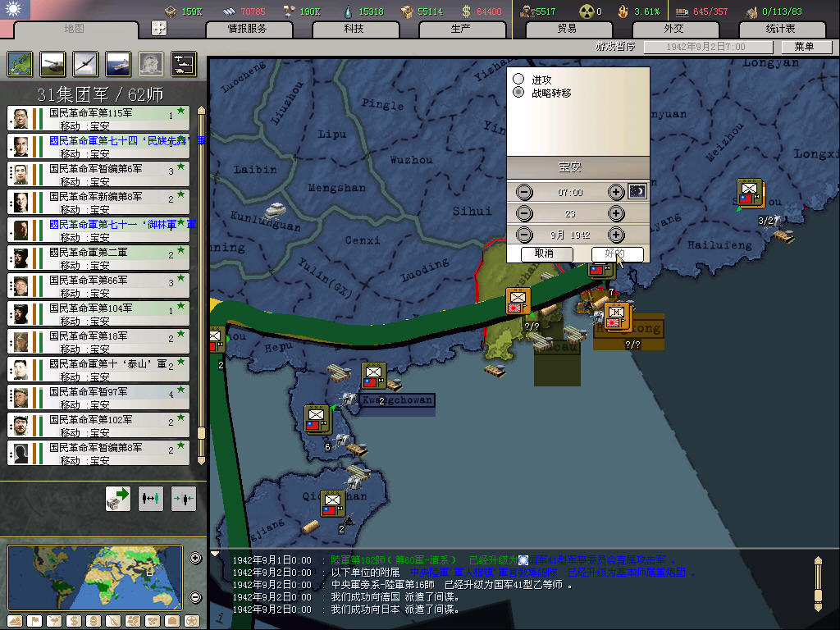Open the 外交 tab

(674, 29)
